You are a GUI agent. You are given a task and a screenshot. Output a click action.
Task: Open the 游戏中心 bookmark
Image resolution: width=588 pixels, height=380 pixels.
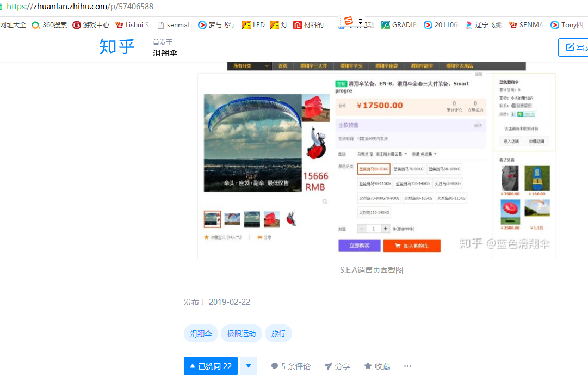coord(91,25)
